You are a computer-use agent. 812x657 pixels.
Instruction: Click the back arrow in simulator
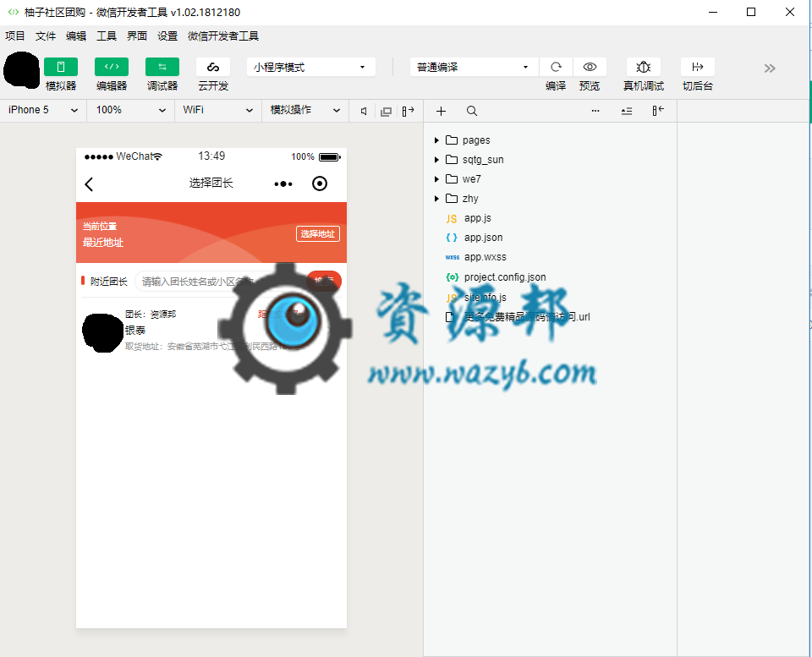(89, 183)
